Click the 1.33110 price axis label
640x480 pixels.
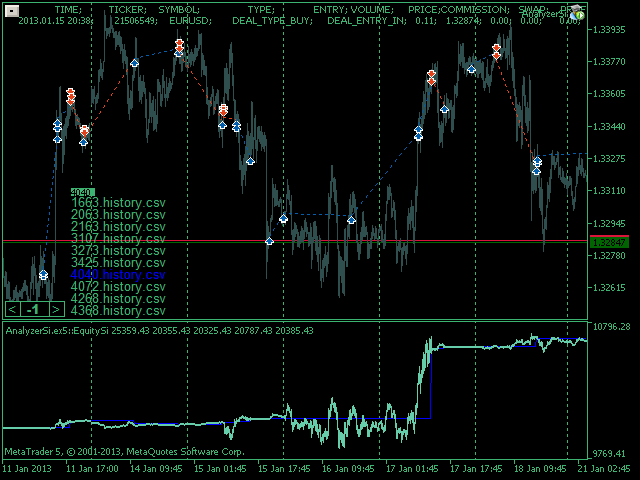point(609,191)
